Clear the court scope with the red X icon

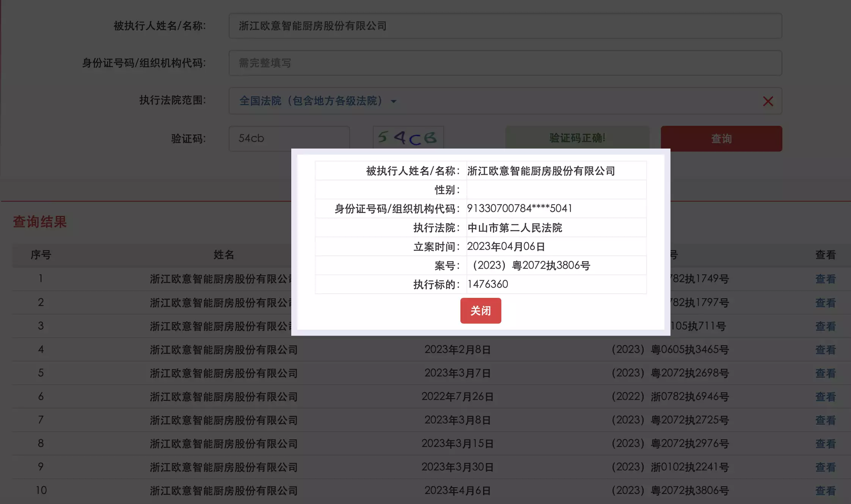768,101
